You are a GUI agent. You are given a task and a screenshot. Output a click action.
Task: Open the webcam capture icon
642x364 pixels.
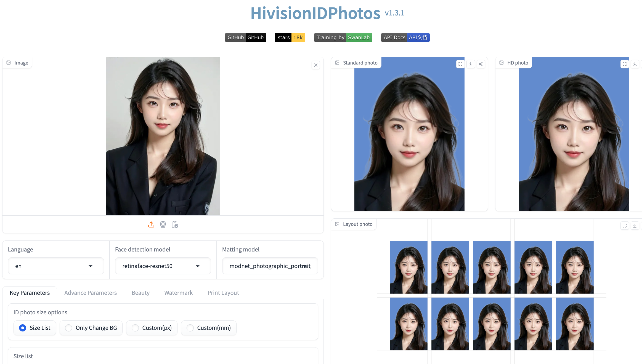point(163,224)
